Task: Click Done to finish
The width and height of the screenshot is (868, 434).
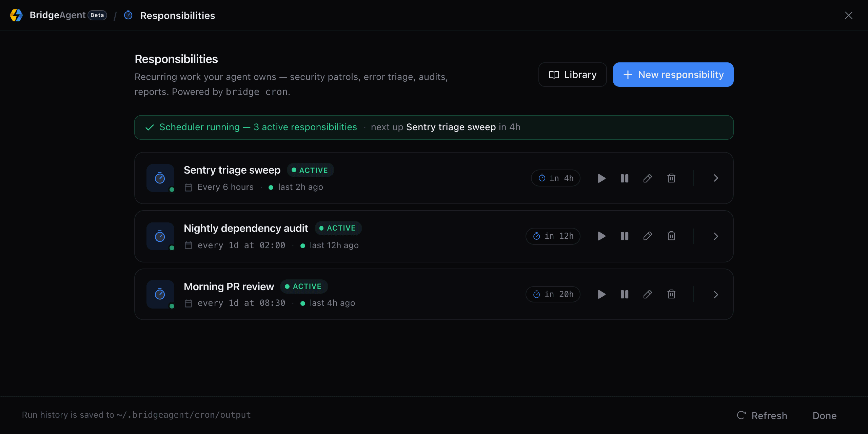Action: pos(825,416)
